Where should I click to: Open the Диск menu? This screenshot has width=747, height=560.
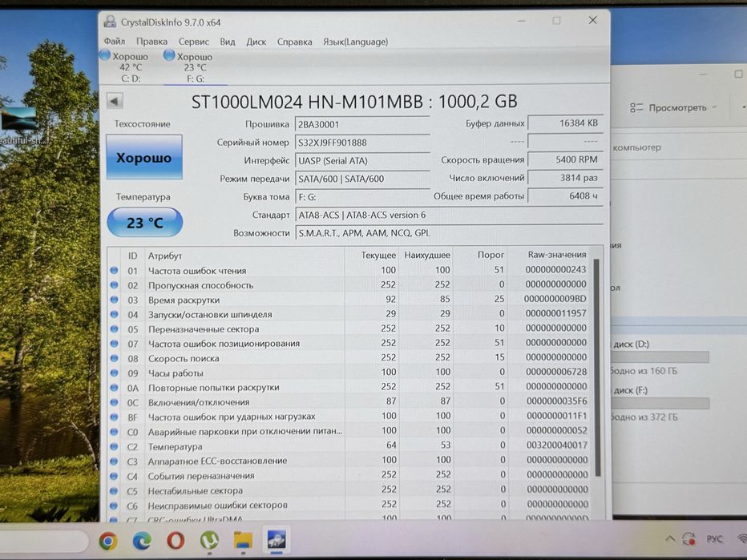[256, 42]
